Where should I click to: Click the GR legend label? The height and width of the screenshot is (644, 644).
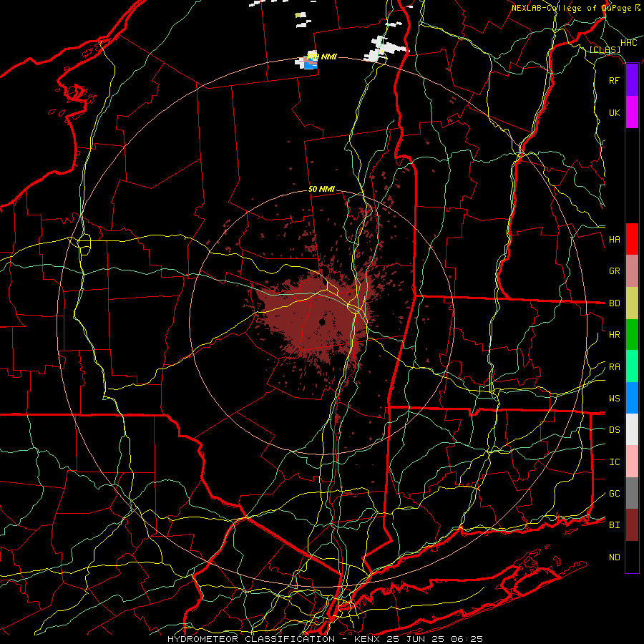click(x=614, y=271)
